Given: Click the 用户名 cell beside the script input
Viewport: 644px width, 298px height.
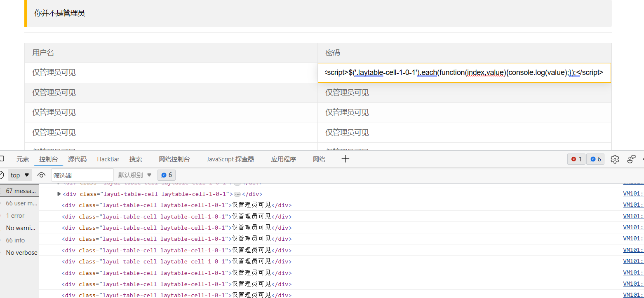Looking at the screenshot, I should tap(171, 73).
